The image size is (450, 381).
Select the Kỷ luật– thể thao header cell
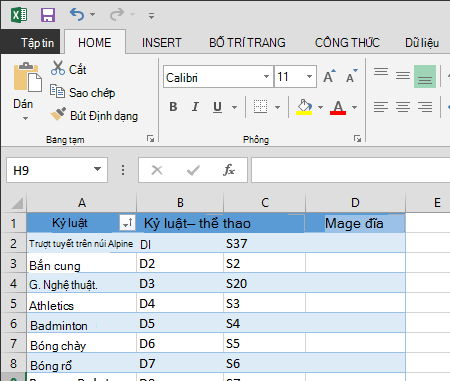(221, 223)
